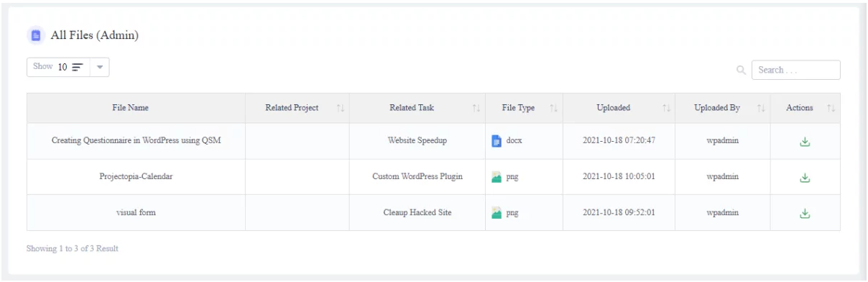Click the search magnifier icon
This screenshot has height=282, width=868.
click(741, 70)
